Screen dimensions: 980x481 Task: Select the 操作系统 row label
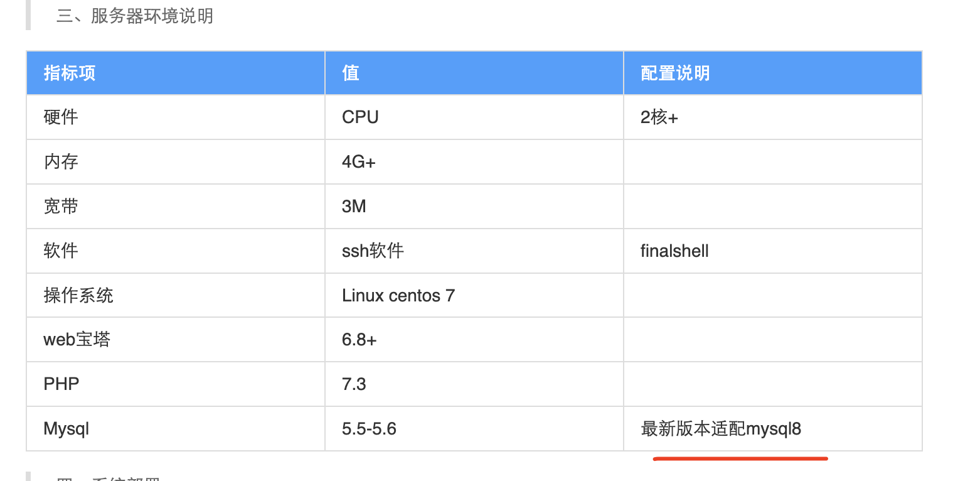coord(78,296)
